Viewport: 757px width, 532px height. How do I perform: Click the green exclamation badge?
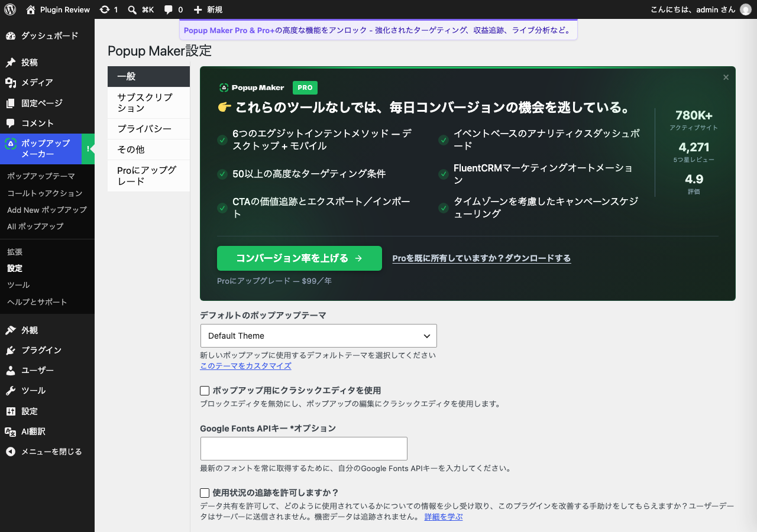coord(88,149)
